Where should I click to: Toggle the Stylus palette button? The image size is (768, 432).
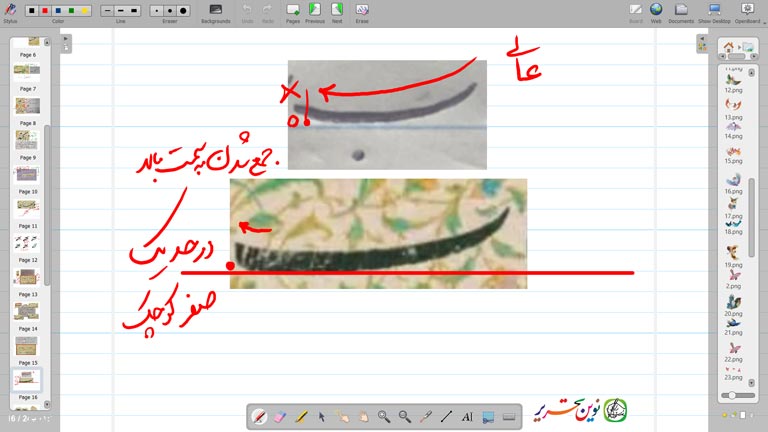(x=10, y=10)
